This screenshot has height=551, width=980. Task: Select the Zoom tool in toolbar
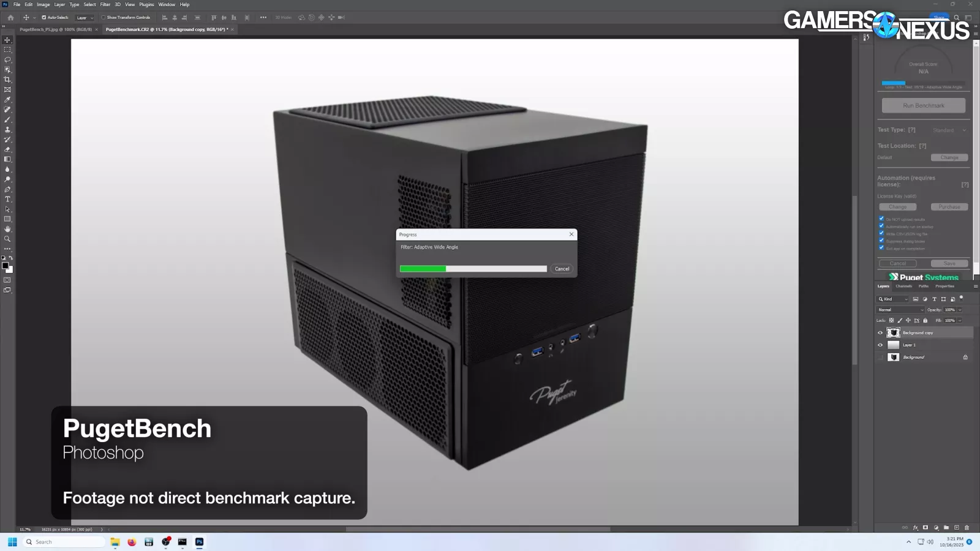click(7, 239)
